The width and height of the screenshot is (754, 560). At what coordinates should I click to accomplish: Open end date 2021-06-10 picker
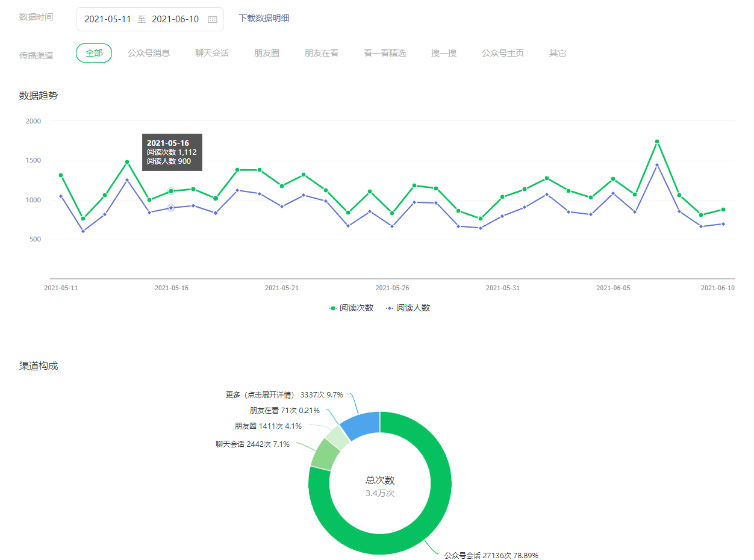[175, 19]
